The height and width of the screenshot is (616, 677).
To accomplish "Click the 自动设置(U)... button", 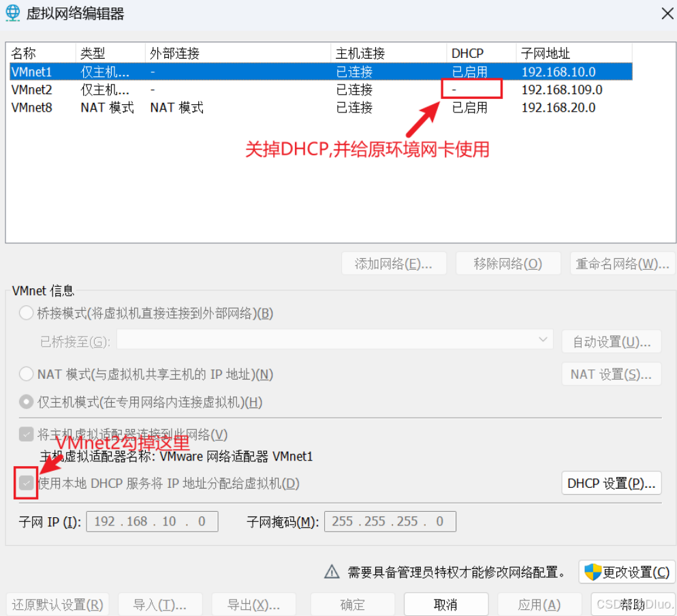I will point(612,341).
